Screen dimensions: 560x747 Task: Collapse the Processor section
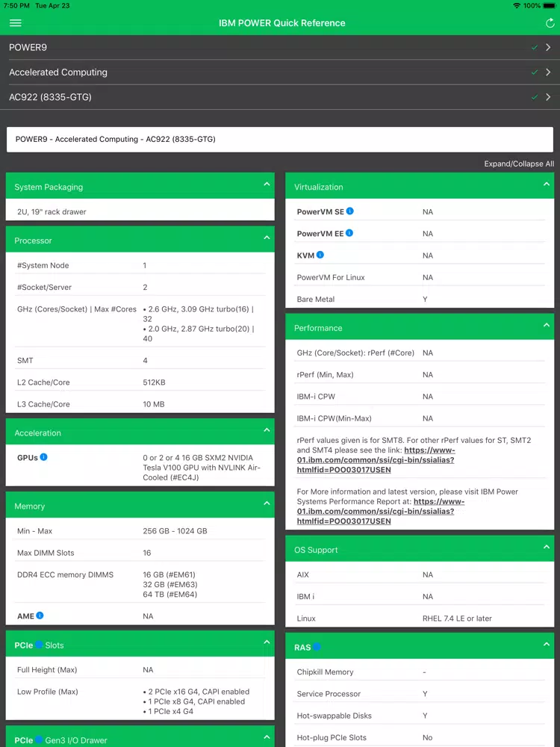coord(267,238)
